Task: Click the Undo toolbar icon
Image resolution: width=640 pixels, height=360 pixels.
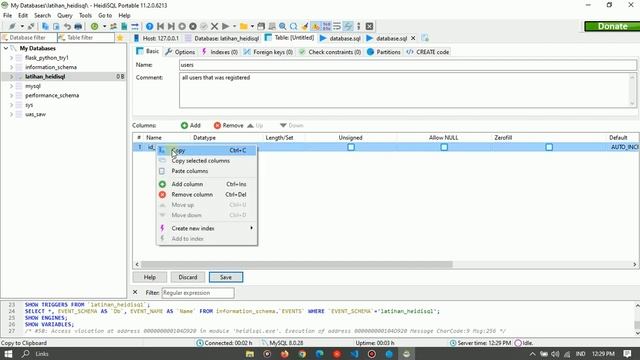Action: pos(67,26)
